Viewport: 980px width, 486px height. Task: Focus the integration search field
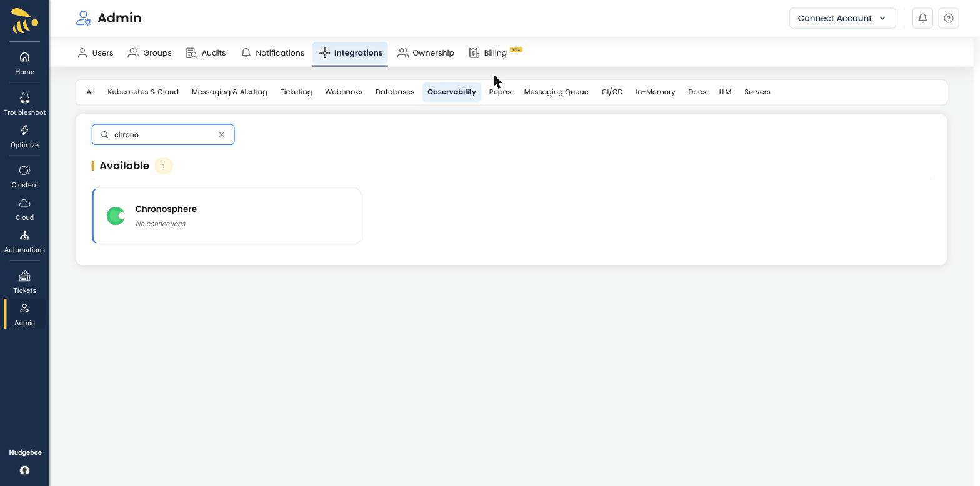tap(163, 134)
